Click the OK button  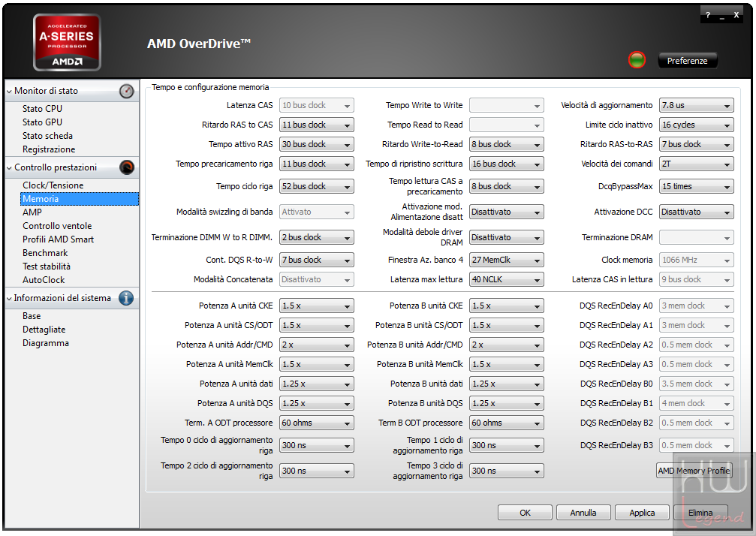tap(525, 513)
